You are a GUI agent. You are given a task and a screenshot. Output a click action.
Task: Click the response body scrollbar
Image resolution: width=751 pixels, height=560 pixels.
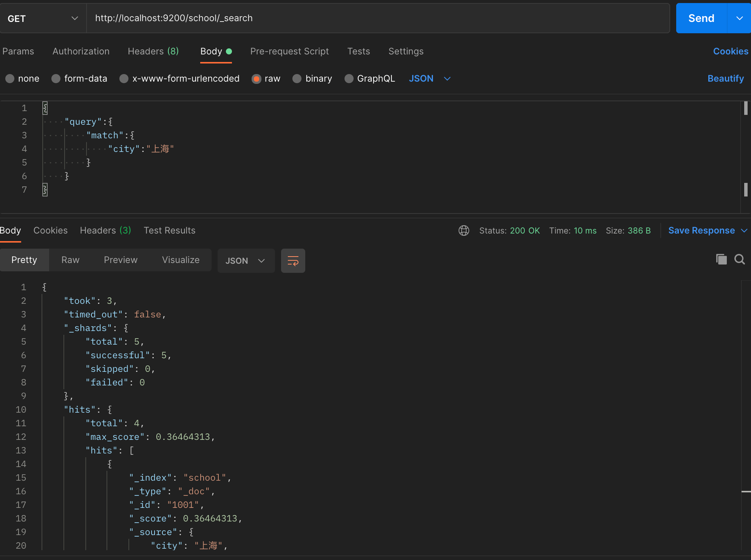point(746,416)
